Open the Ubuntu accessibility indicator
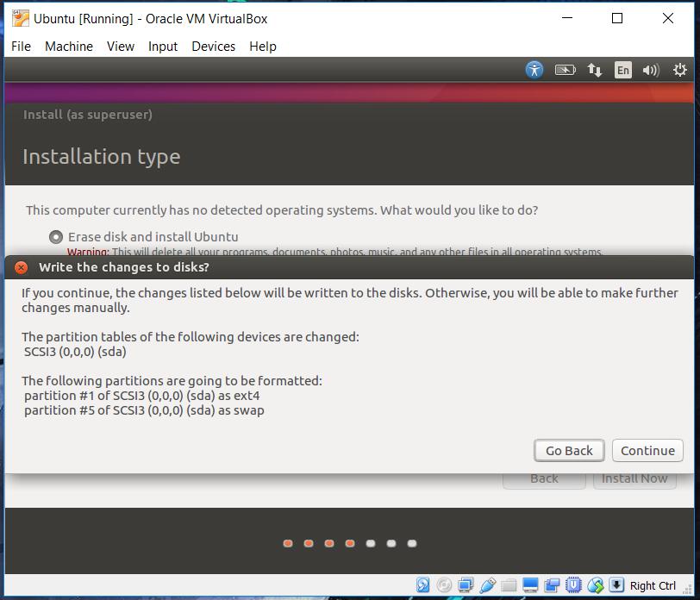Viewport: 700px width, 600px height. (x=534, y=70)
